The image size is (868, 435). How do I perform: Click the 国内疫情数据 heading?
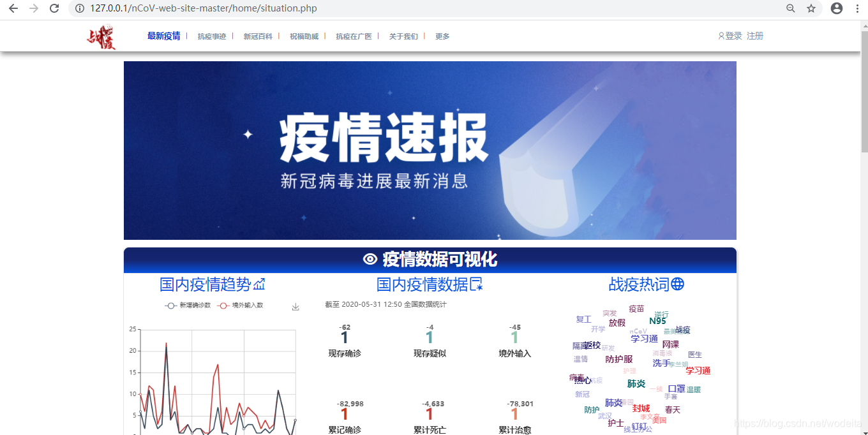click(422, 284)
